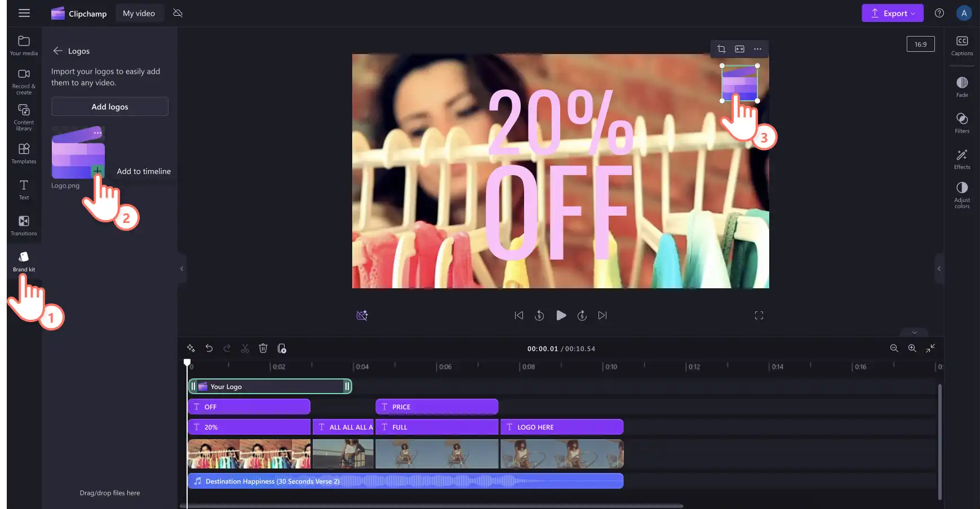Select the PRICE text clip
Screen dimensions: 980x509
tap(437, 407)
